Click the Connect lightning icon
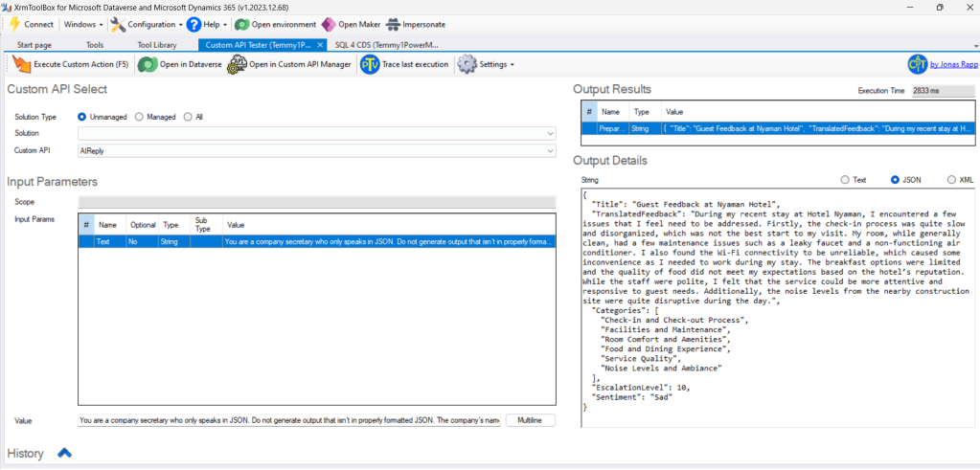 pos(15,24)
